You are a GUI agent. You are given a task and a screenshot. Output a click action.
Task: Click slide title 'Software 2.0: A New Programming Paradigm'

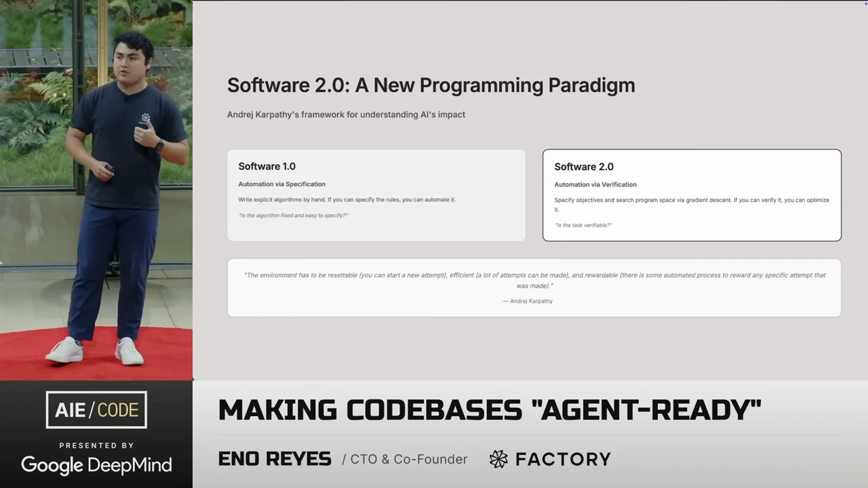[431, 85]
